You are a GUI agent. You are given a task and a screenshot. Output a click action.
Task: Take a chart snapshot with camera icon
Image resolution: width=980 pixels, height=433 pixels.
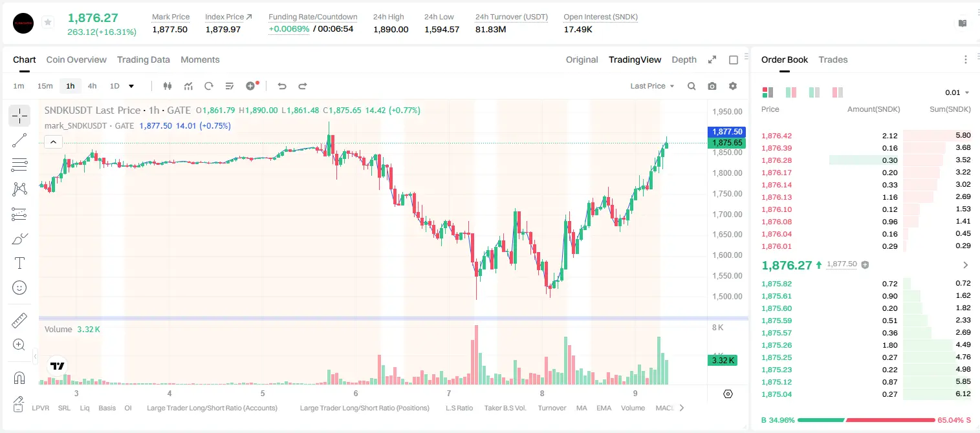pos(712,86)
